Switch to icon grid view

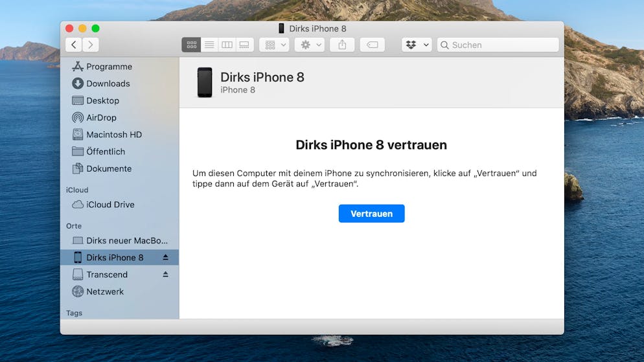(x=191, y=45)
